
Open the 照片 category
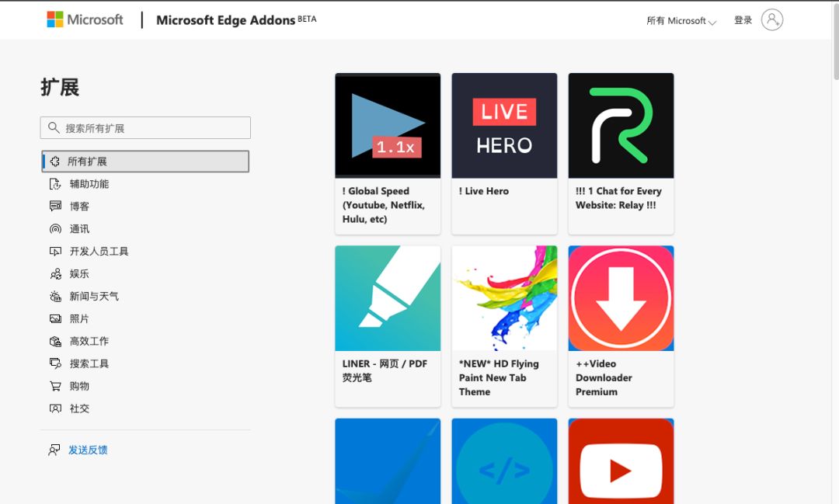79,319
